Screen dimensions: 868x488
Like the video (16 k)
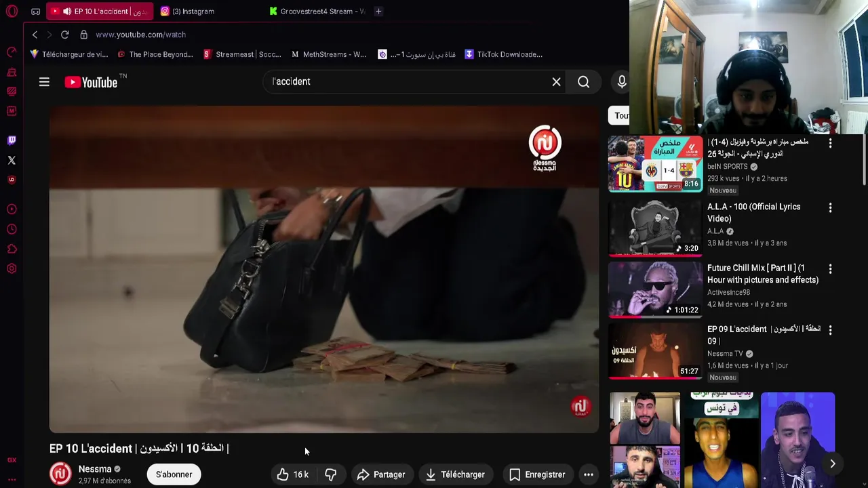(293, 474)
